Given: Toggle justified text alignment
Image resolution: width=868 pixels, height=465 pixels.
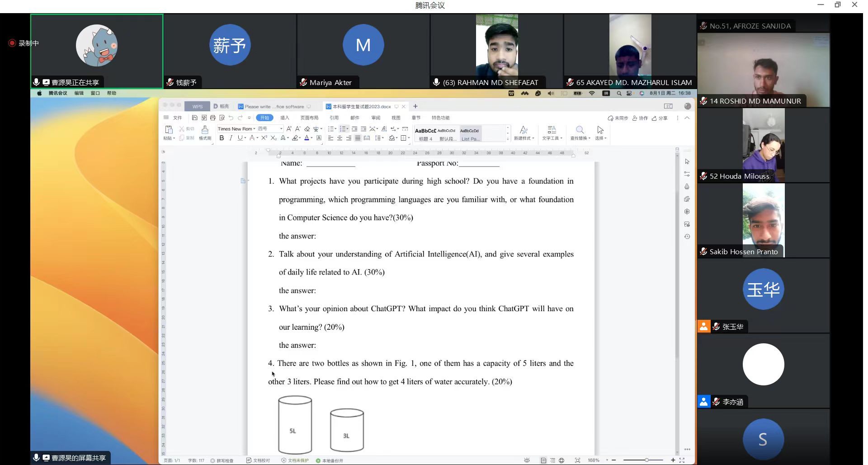Looking at the screenshot, I should 358,138.
